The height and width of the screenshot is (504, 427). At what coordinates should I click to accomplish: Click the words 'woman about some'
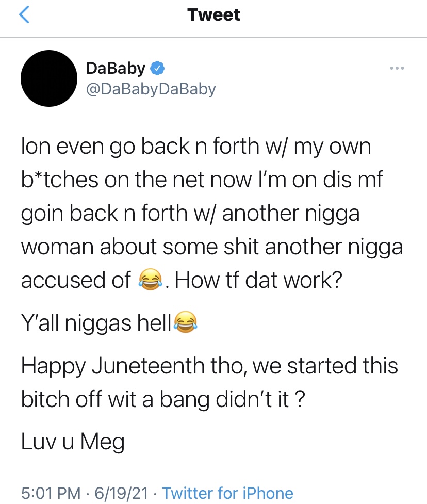[x=120, y=247]
